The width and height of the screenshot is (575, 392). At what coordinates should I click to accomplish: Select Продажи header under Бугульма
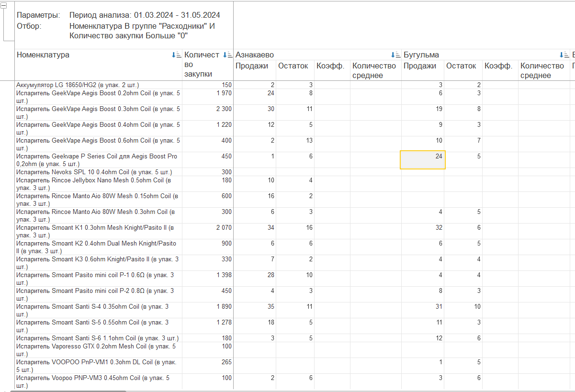point(420,66)
